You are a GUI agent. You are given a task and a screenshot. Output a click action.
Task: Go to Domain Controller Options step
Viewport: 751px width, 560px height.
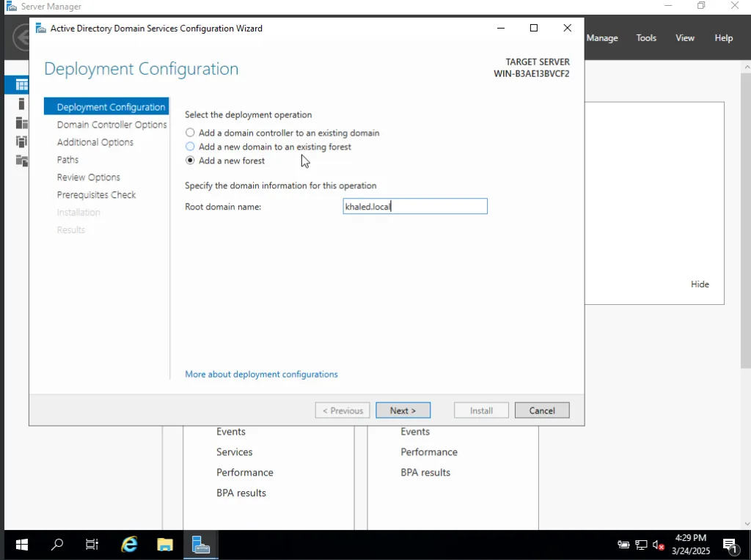tap(111, 125)
